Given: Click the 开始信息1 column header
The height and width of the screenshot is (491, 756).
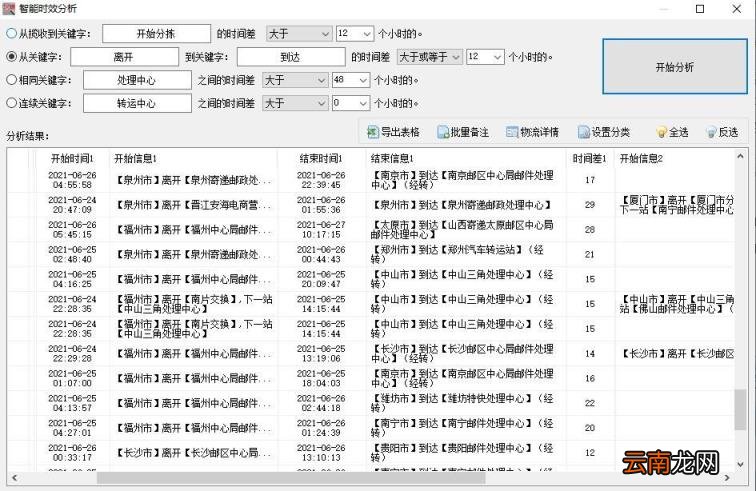Looking at the screenshot, I should [x=193, y=158].
